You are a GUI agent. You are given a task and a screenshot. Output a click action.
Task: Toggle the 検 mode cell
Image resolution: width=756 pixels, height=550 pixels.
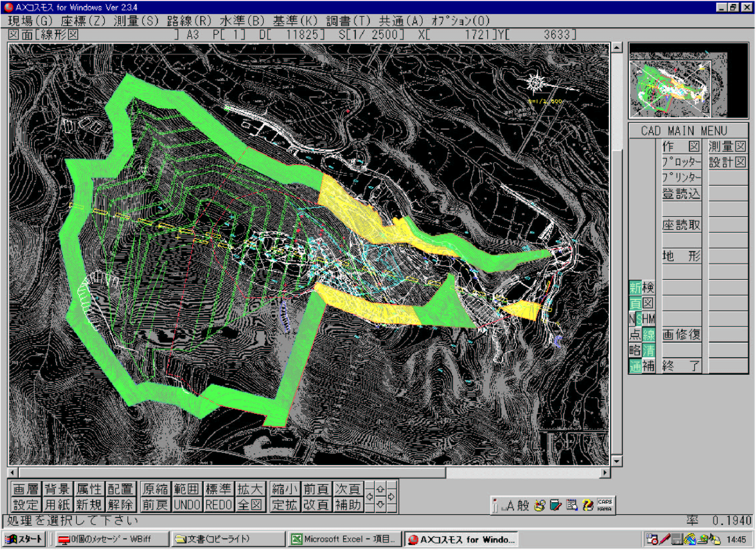(x=649, y=288)
